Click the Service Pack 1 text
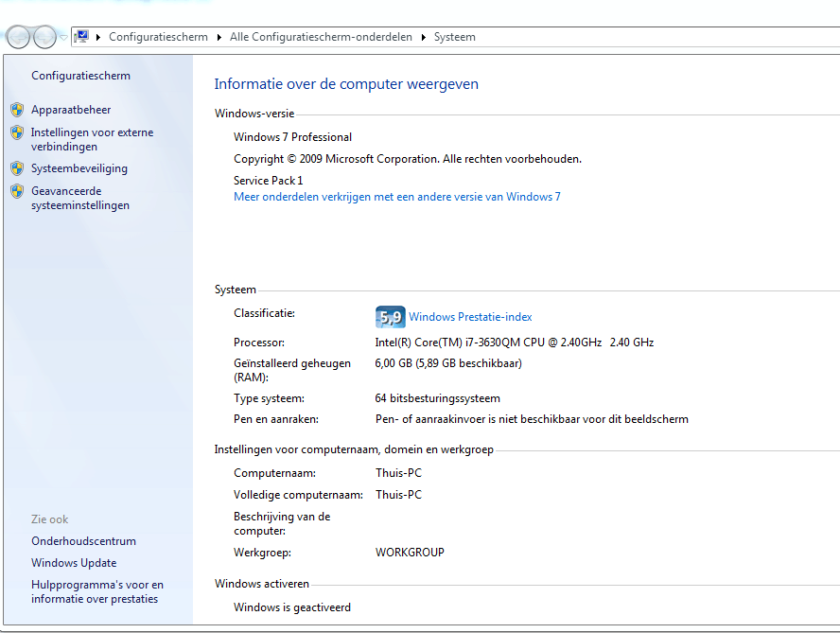The width and height of the screenshot is (840, 633). 269,181
